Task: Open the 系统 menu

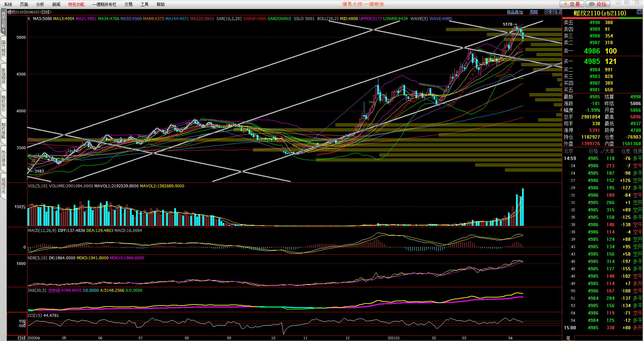Action: coord(8,4)
